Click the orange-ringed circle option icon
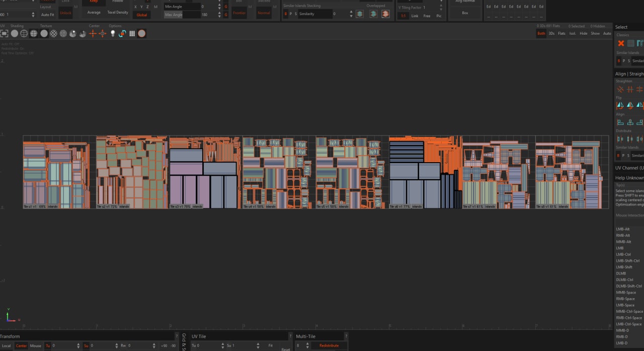Screen dimensions: 644x351 [x=142, y=34]
